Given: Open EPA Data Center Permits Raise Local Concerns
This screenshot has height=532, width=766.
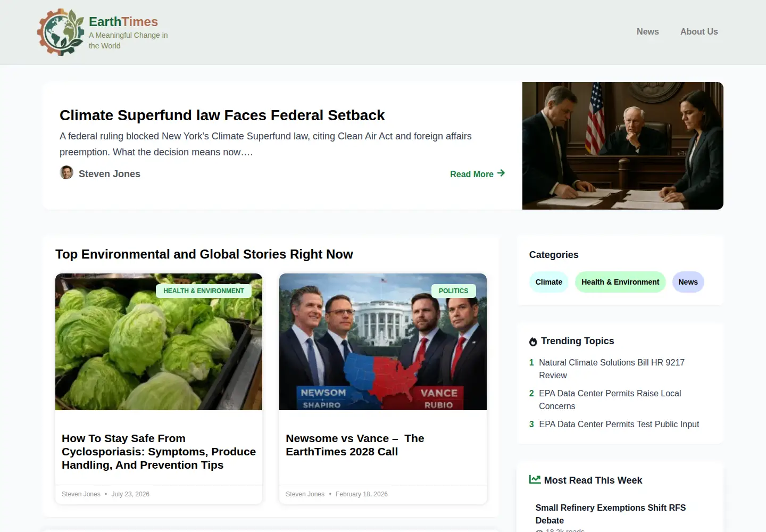Looking at the screenshot, I should [x=610, y=400].
